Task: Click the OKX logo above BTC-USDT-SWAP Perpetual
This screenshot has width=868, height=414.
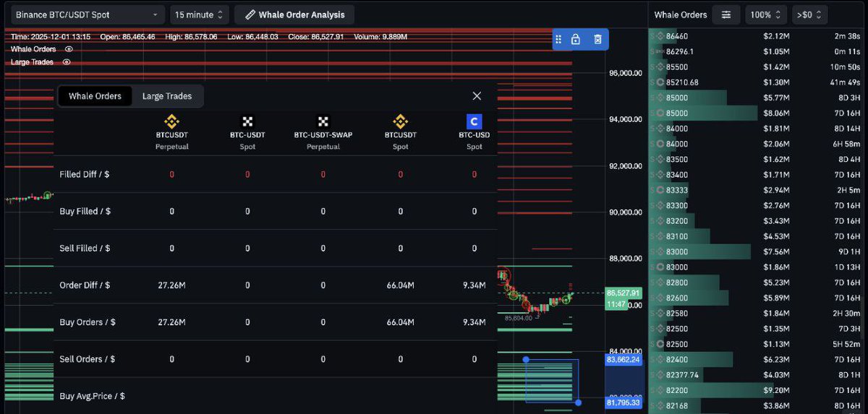Action: [x=323, y=121]
